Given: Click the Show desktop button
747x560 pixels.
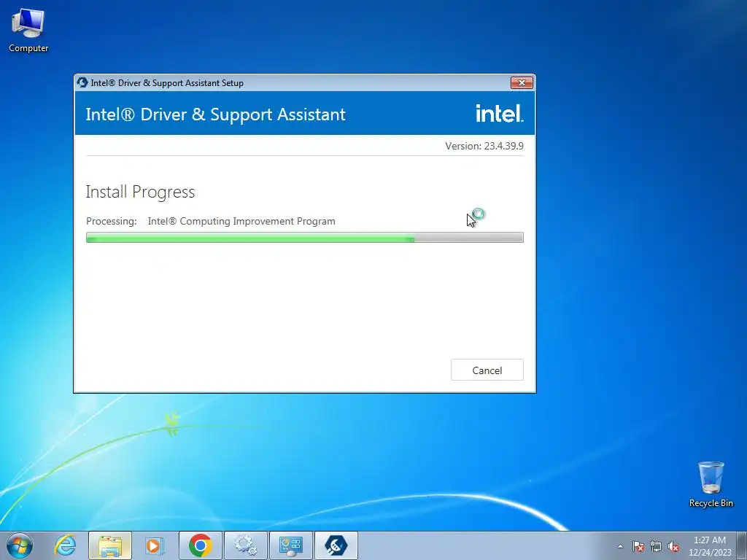Looking at the screenshot, I should coord(742,545).
